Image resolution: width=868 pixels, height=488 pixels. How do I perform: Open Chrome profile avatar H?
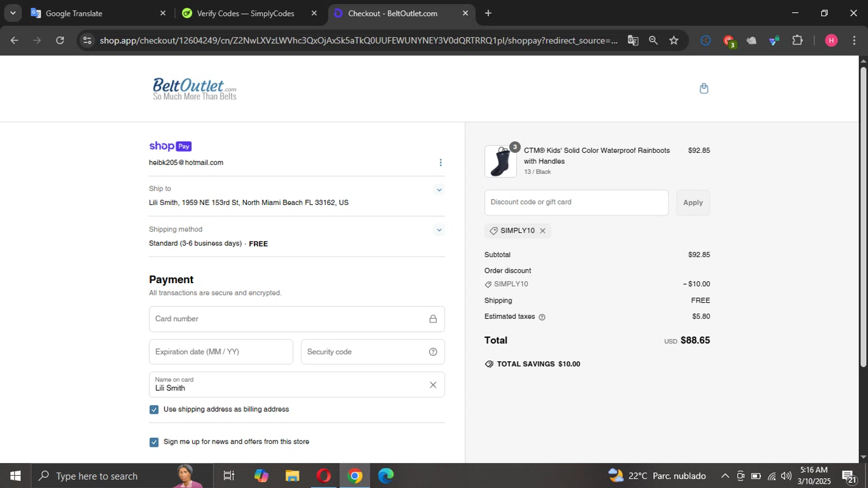point(831,41)
